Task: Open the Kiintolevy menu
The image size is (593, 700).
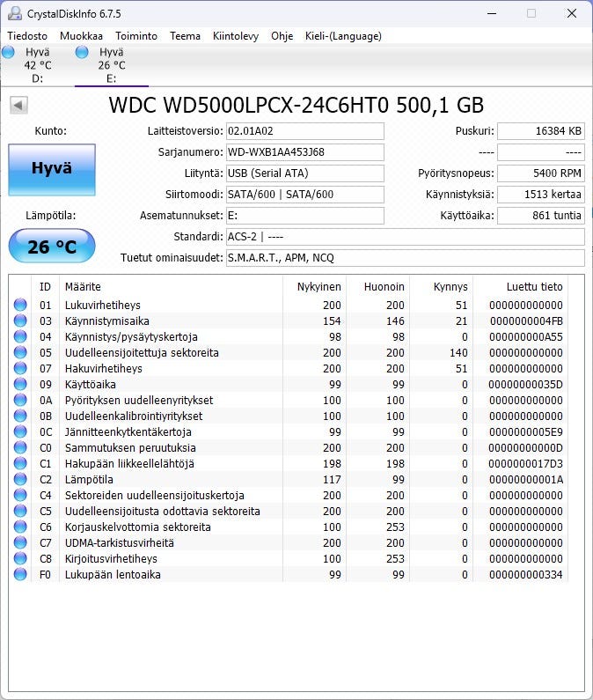Action: coord(236,36)
